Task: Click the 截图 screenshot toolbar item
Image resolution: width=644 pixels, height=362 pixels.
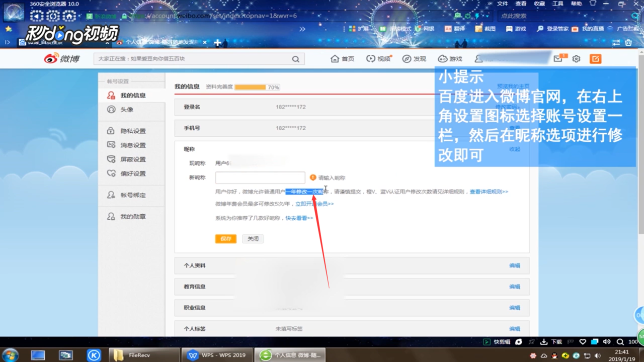Action: (486, 29)
